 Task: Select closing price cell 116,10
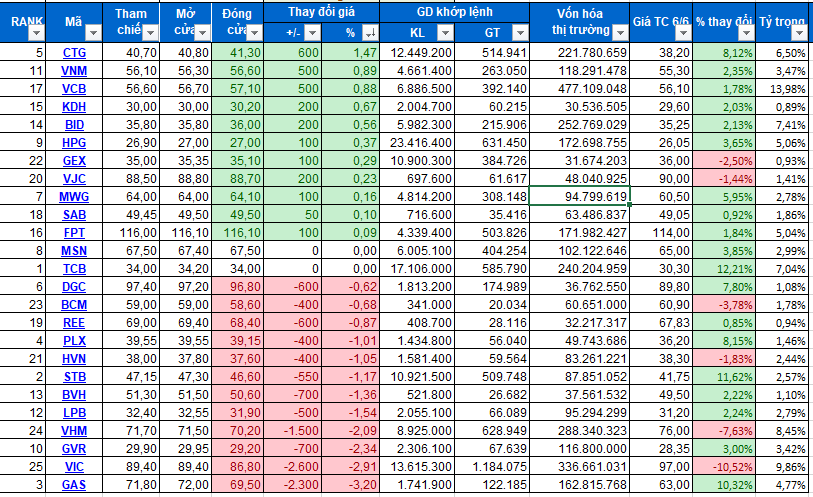point(237,233)
